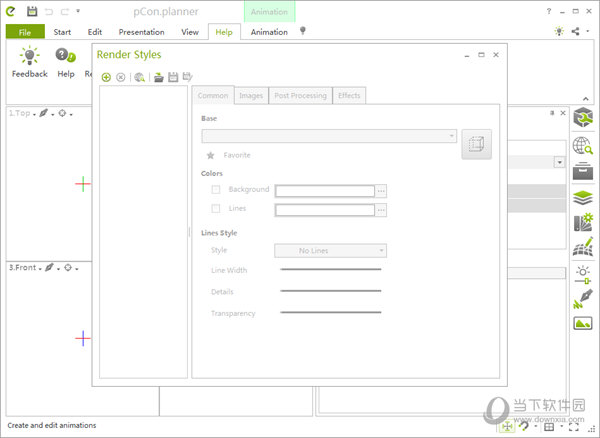Screen dimensions: 600x438
Task: Toggle the Favorite star
Action: click(210, 155)
